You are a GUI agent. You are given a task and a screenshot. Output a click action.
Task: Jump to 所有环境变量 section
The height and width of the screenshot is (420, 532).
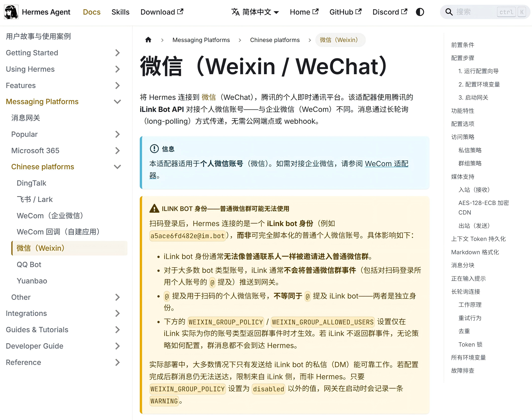468,358
